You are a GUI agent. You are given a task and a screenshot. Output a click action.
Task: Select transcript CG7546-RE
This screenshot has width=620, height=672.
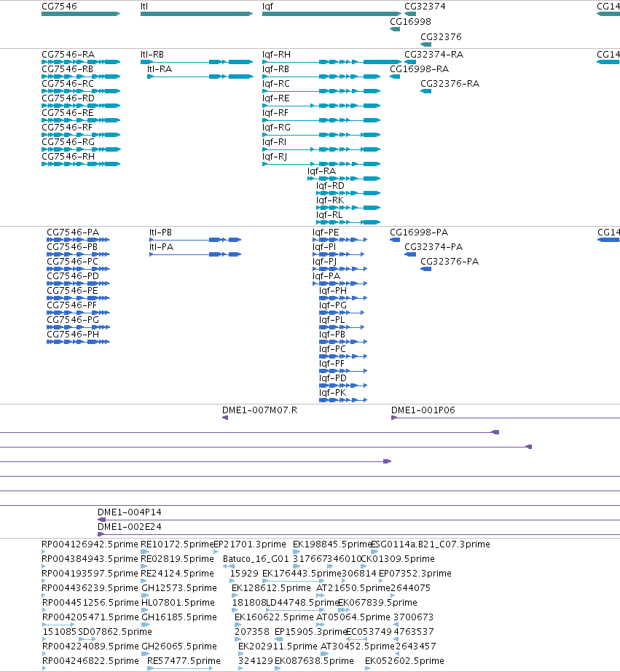[68, 113]
